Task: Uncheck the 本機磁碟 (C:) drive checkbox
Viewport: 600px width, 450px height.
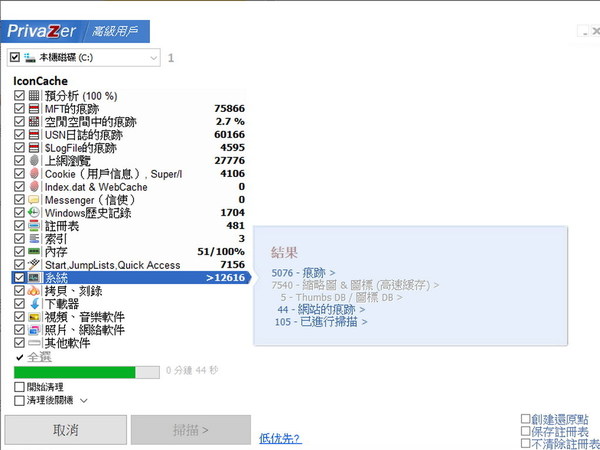Action: [x=15, y=57]
